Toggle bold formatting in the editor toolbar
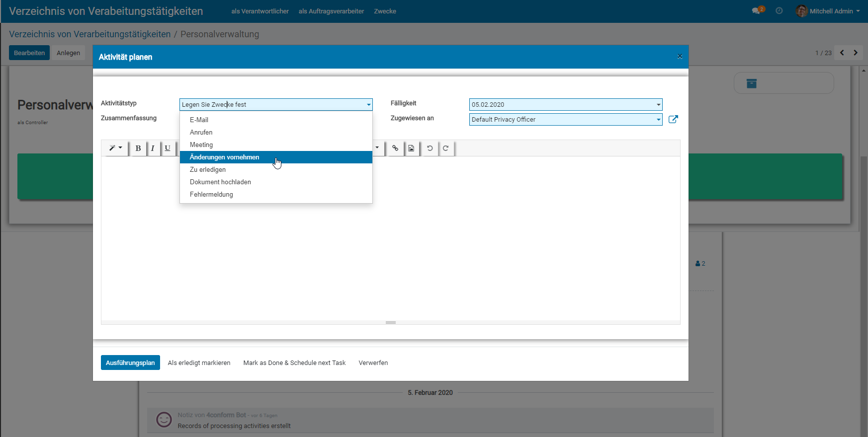 (x=138, y=148)
